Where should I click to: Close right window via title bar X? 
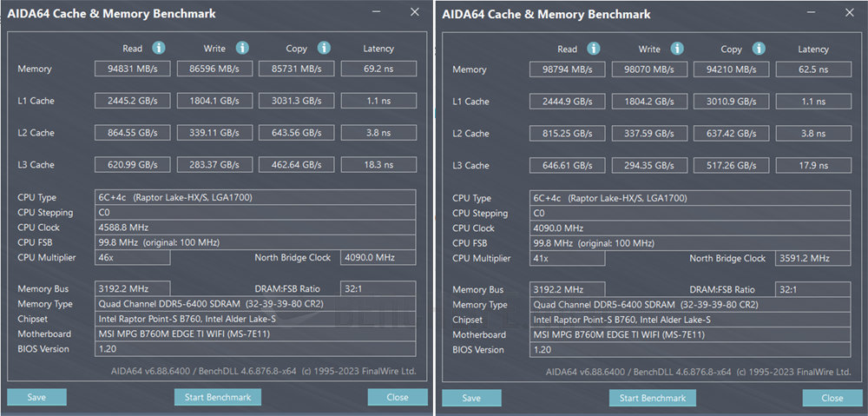850,13
